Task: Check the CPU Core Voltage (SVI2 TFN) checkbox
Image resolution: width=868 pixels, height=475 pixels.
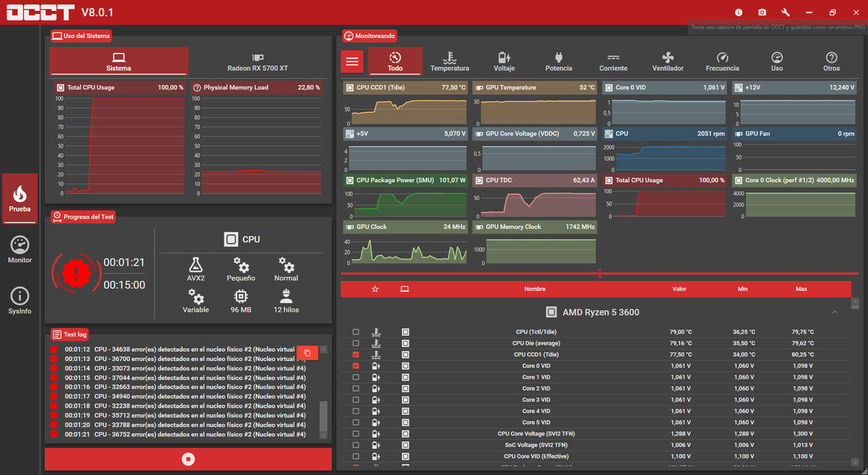Action: (x=356, y=434)
